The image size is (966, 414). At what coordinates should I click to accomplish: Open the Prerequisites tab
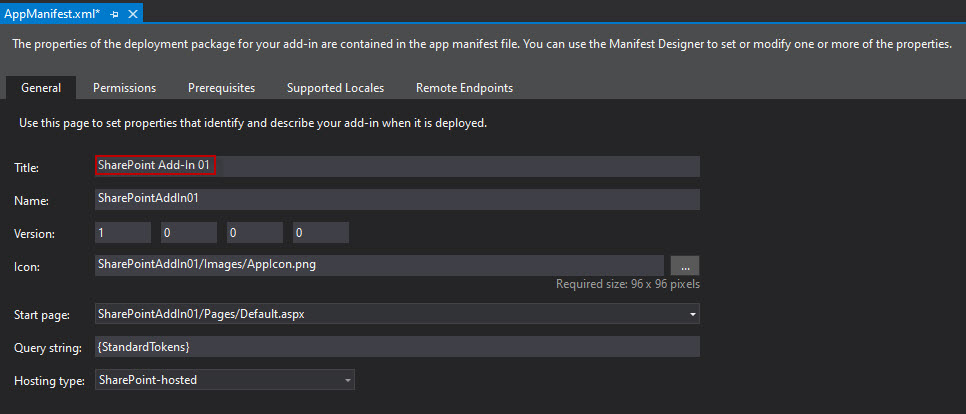[221, 88]
